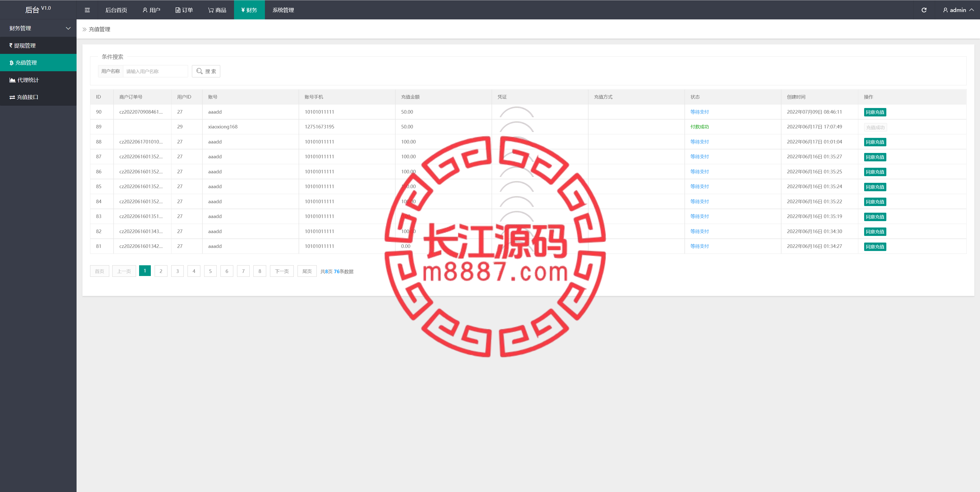Select pagination page 1

(x=145, y=271)
